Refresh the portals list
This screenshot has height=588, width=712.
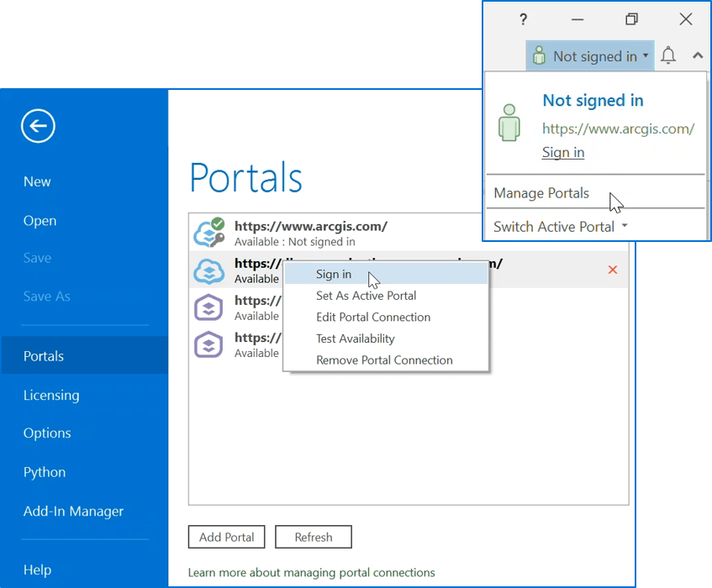pos(313,537)
